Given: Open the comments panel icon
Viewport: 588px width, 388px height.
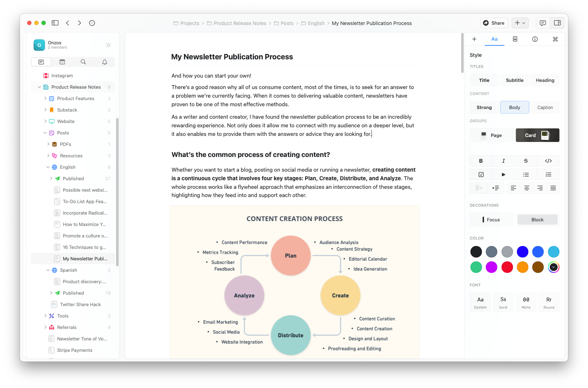Looking at the screenshot, I should [543, 23].
